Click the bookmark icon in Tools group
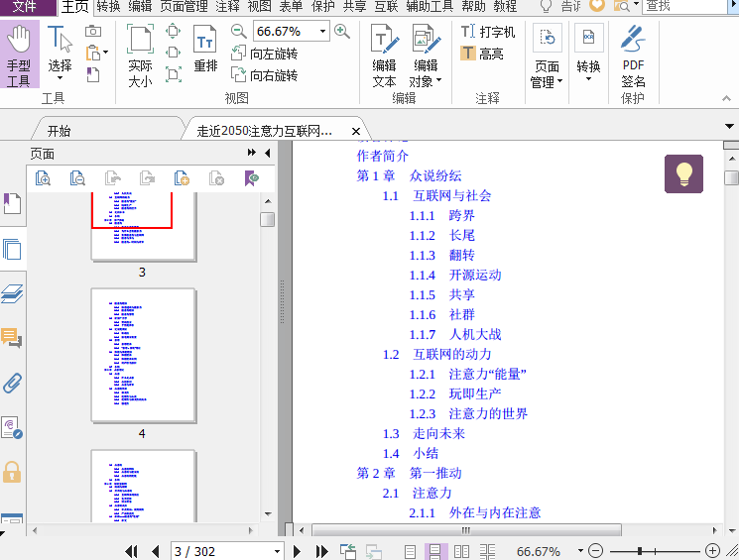The width and height of the screenshot is (739, 560). pos(93,74)
